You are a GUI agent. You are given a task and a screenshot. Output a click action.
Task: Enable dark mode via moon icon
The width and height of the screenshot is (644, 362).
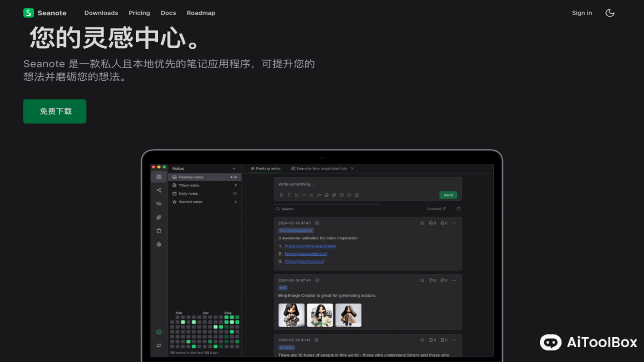click(x=609, y=13)
